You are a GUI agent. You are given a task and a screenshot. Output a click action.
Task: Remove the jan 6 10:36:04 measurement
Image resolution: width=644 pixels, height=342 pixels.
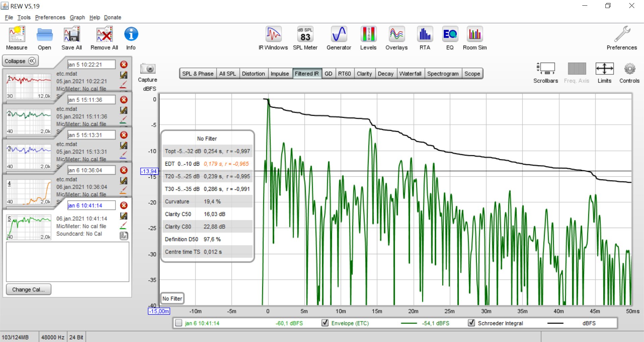[124, 170]
